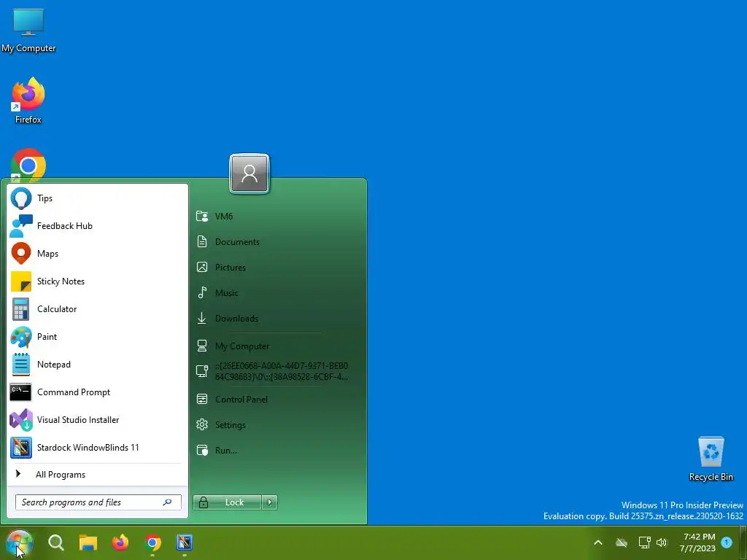Open Tips from the Start menu
Image resolution: width=747 pixels, height=560 pixels.
coord(97,198)
